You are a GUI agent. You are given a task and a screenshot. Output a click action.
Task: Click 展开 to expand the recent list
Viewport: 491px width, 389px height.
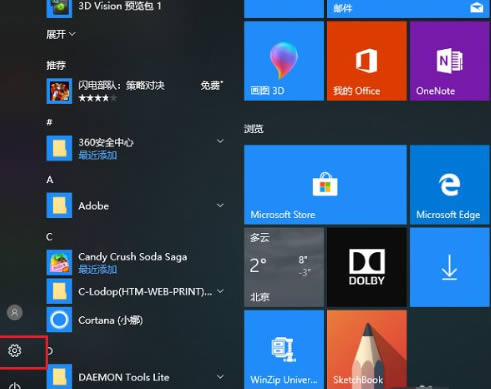61,34
